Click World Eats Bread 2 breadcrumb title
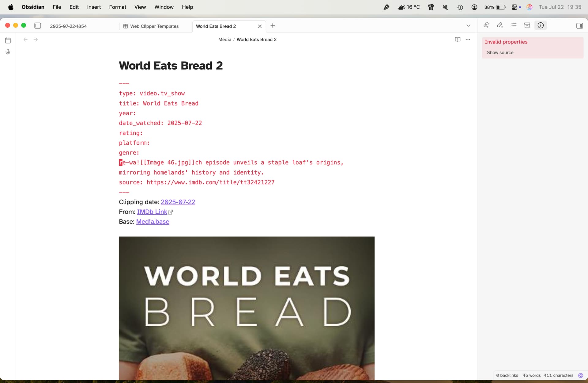 pyautogui.click(x=257, y=40)
